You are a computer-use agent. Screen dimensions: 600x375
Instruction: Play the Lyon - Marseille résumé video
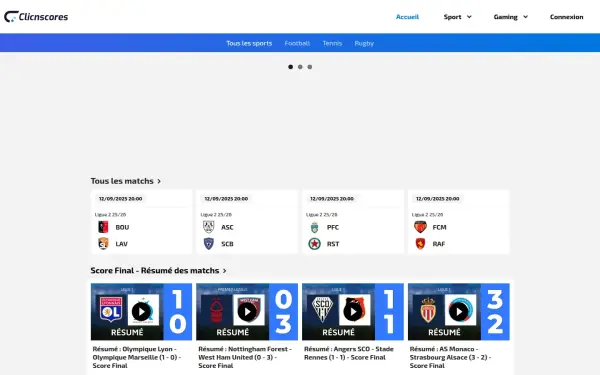coord(141,311)
